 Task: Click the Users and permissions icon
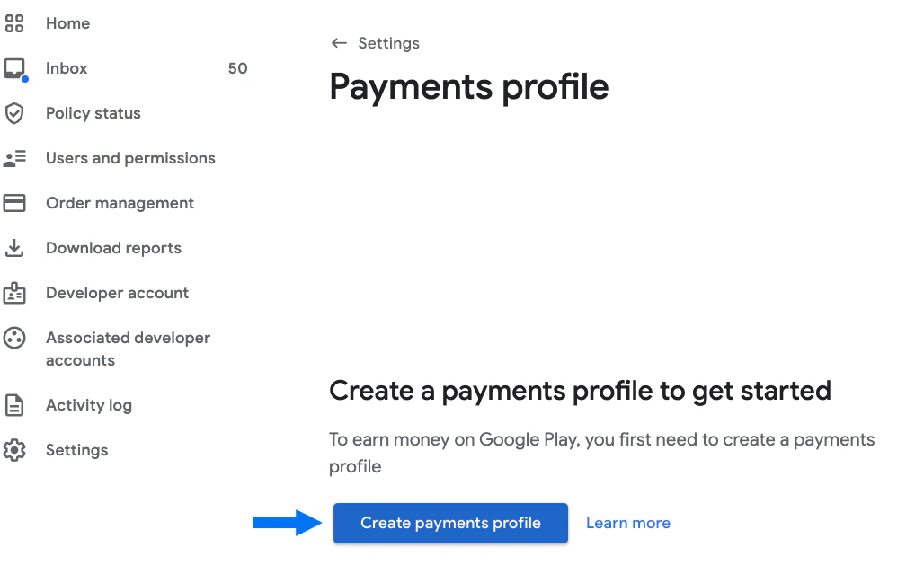pyautogui.click(x=14, y=158)
